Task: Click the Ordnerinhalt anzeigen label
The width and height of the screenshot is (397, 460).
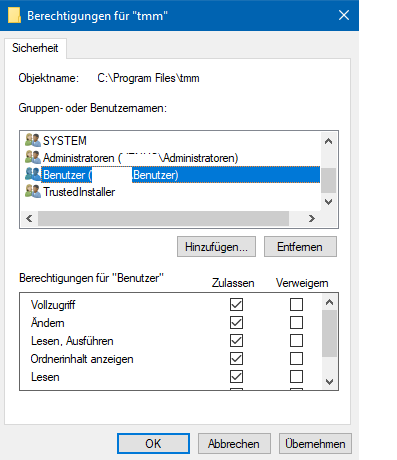Action: tap(82, 359)
